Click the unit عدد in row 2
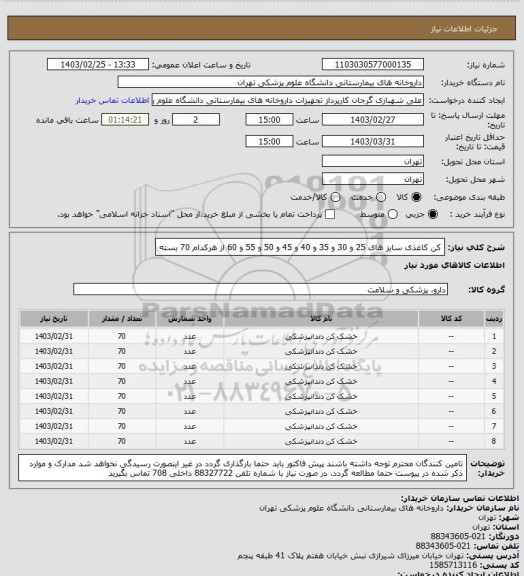Viewport: 524px width, 576px height. [190, 352]
